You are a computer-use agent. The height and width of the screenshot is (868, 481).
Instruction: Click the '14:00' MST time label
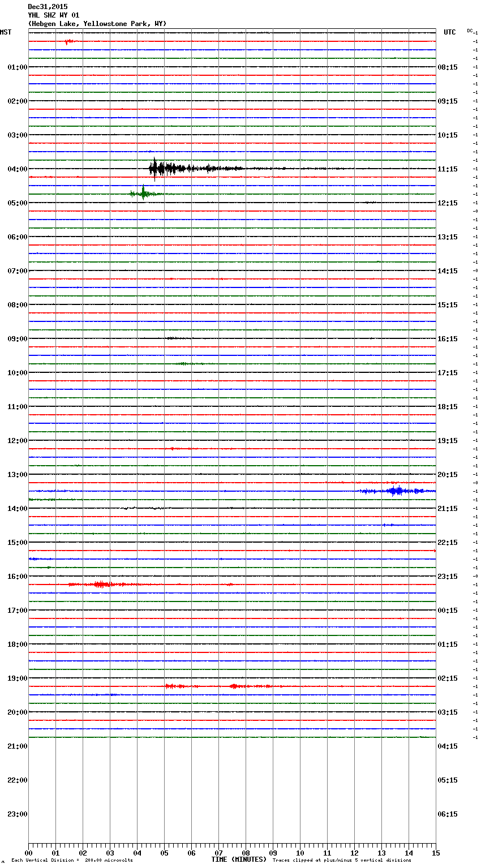[x=18, y=509]
